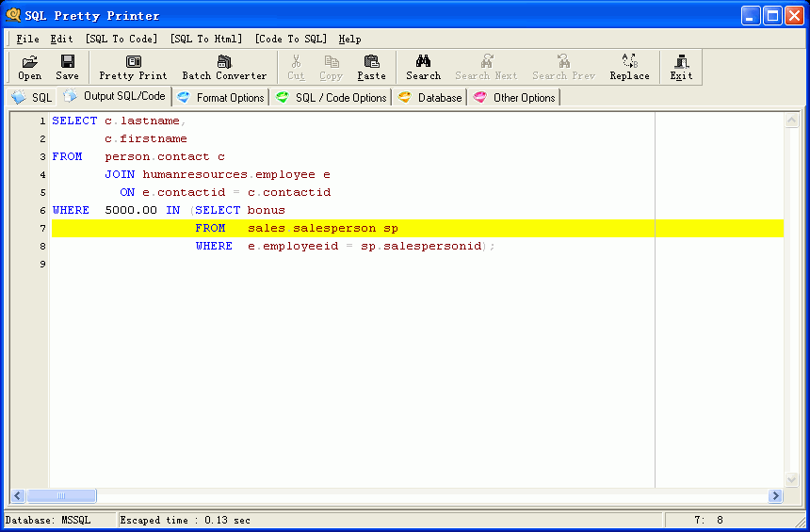
Task: Click the 'SELECT bonus' subquery text
Action: (240, 210)
